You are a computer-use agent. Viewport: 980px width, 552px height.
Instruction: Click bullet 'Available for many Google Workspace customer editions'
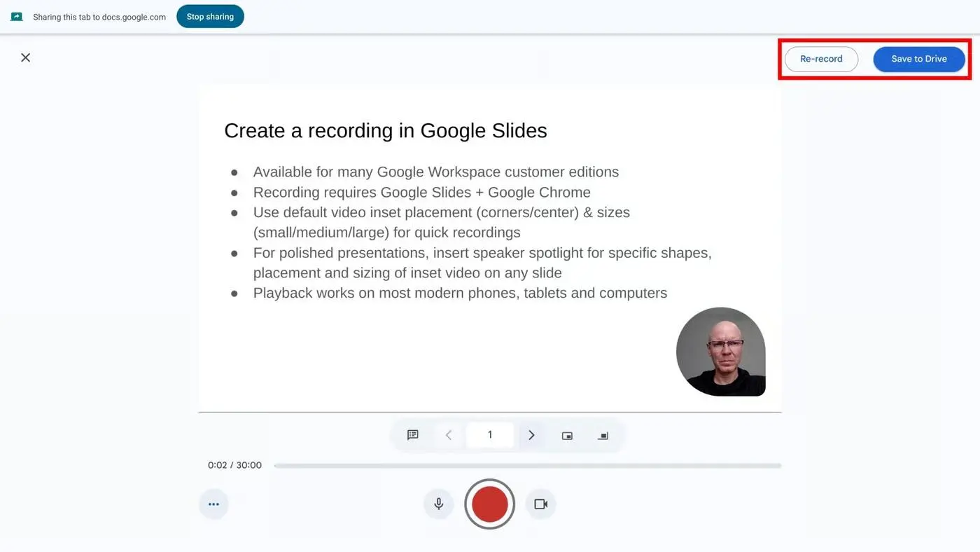pos(436,172)
